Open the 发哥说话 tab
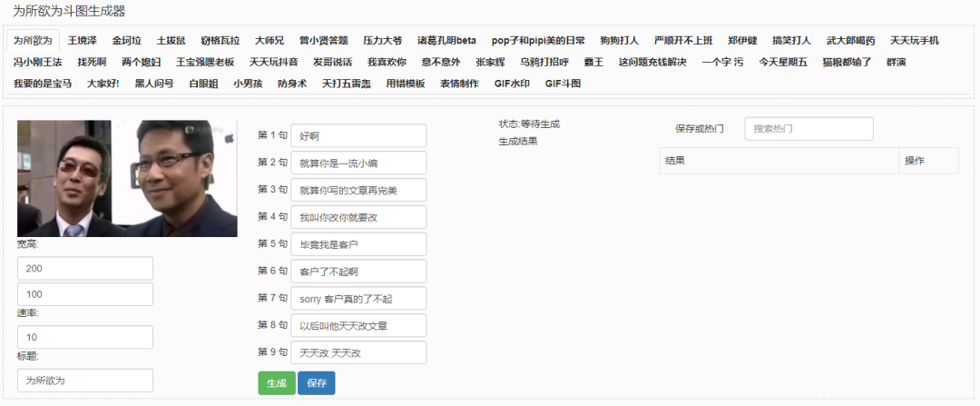Image resolution: width=980 pixels, height=406 pixels. [332, 62]
